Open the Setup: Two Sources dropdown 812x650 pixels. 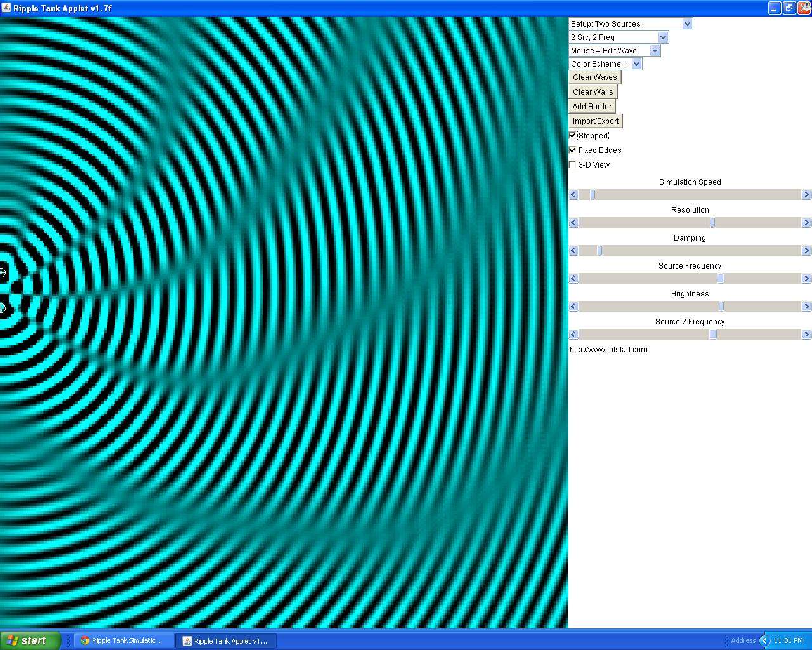(x=631, y=24)
